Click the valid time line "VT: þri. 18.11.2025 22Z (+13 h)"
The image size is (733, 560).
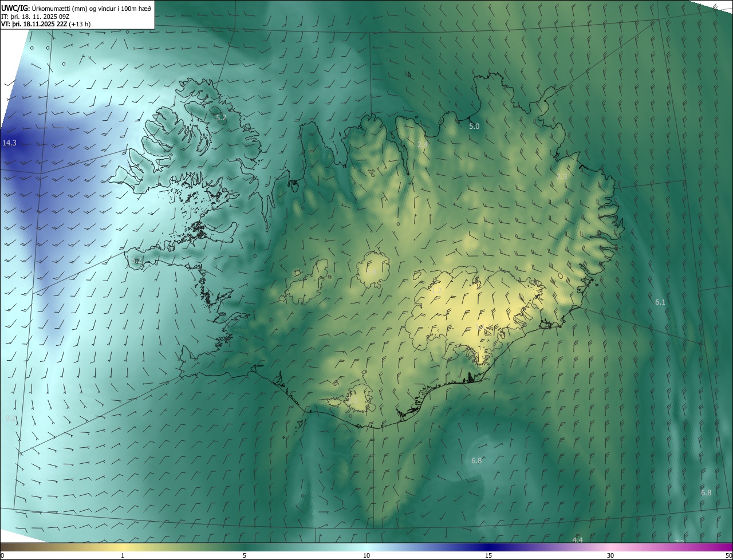pyautogui.click(x=46, y=24)
